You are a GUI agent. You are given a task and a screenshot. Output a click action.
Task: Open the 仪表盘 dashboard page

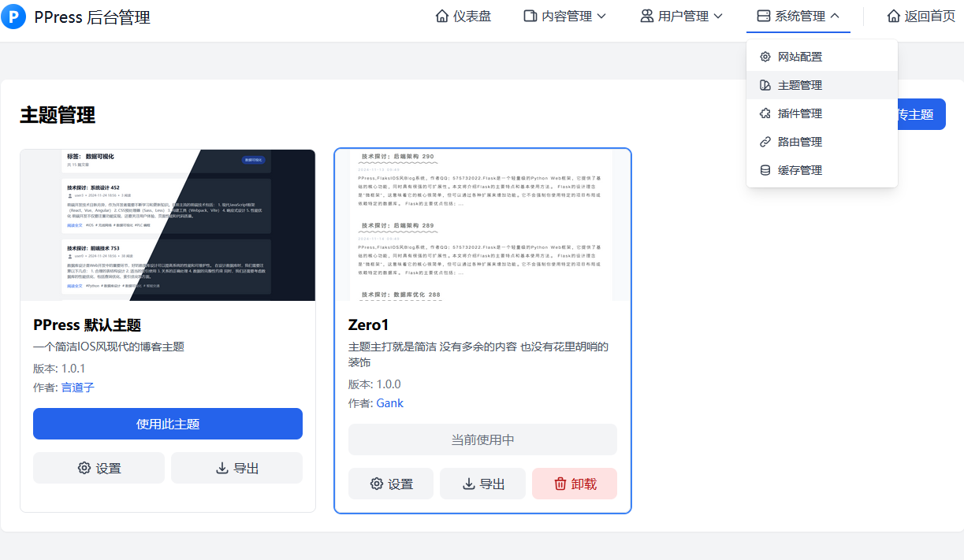tap(463, 17)
